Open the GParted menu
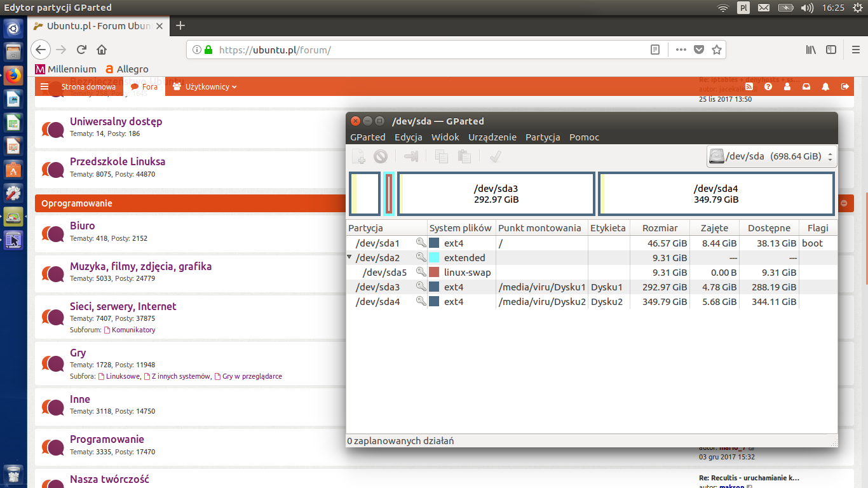868x488 pixels. (x=368, y=137)
